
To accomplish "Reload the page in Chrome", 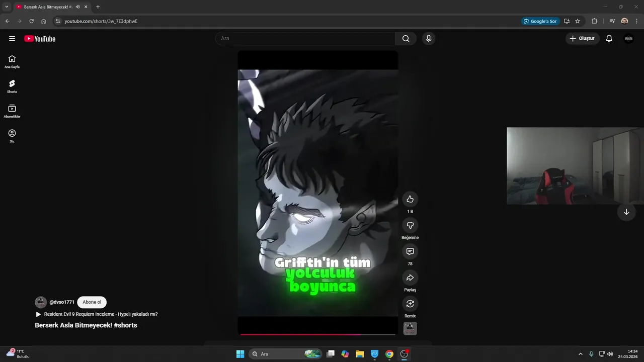I will click(32, 21).
